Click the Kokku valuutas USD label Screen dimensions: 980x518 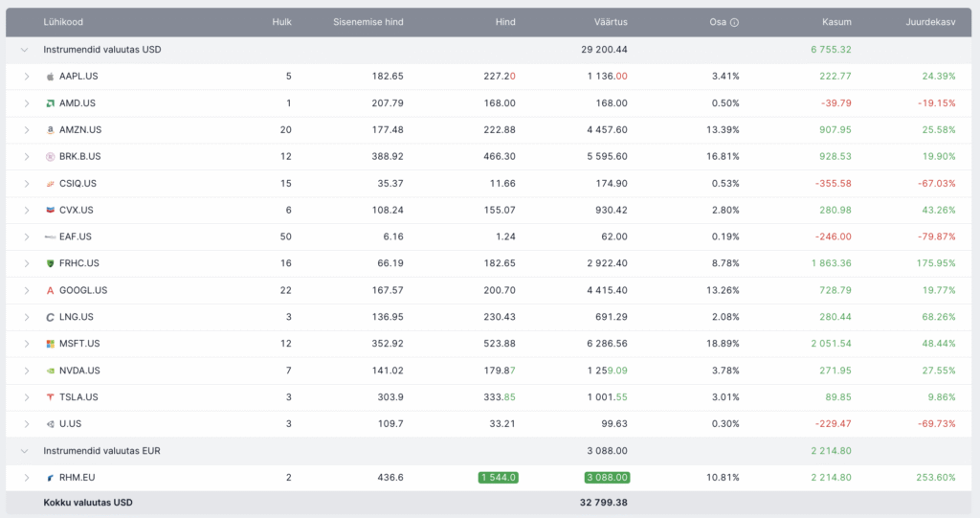click(x=88, y=503)
